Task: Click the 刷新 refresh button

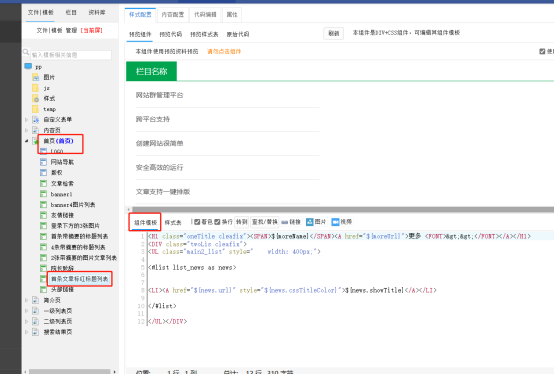Action: click(x=334, y=33)
